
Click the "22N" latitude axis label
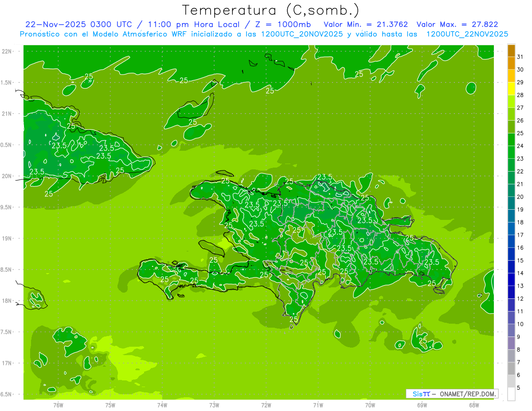(x=7, y=51)
